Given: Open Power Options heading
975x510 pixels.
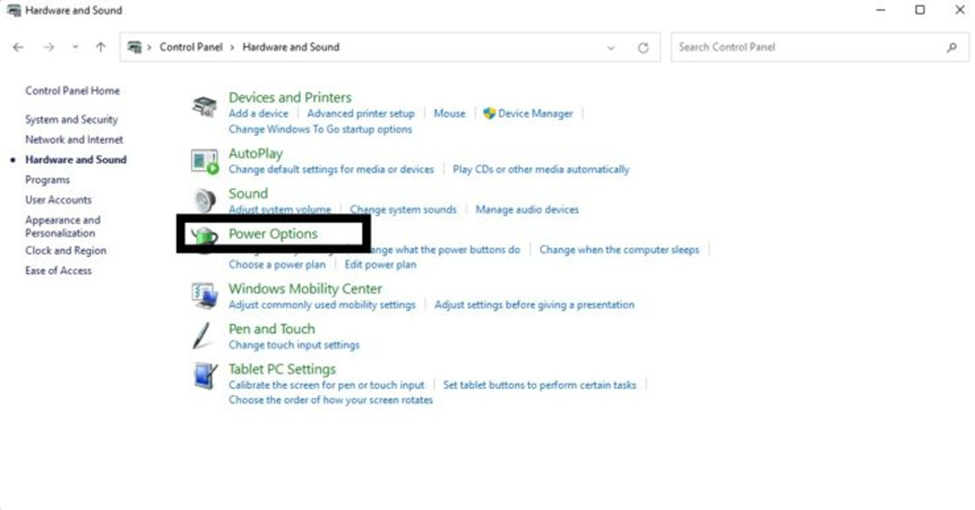Looking at the screenshot, I should 273,234.
